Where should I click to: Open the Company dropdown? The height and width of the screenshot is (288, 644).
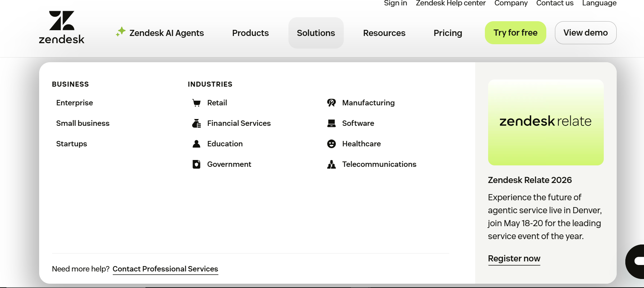coord(511,3)
